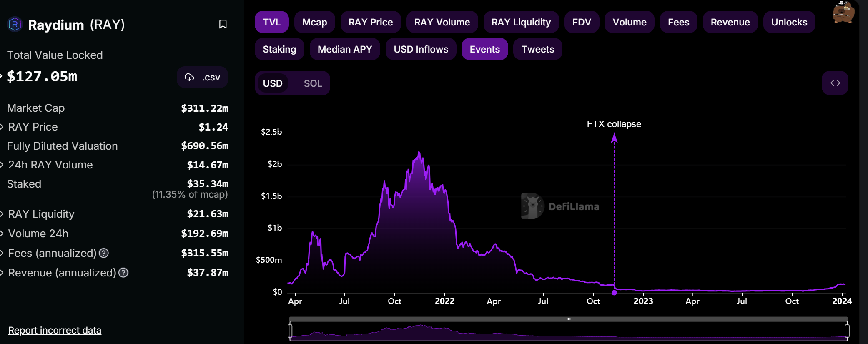Click the $500m y-axis label
The width and height of the screenshot is (868, 344).
point(269,260)
